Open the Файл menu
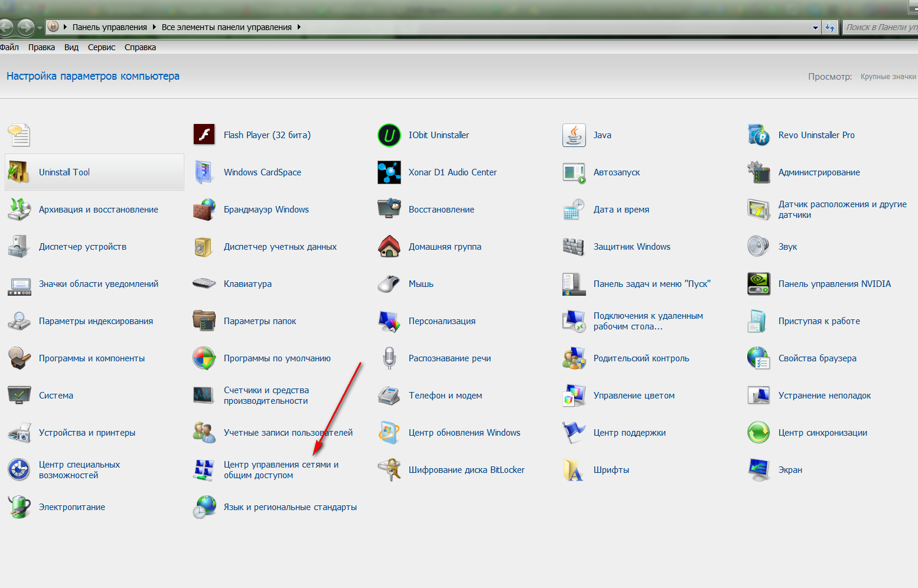The height and width of the screenshot is (588, 918). point(9,47)
